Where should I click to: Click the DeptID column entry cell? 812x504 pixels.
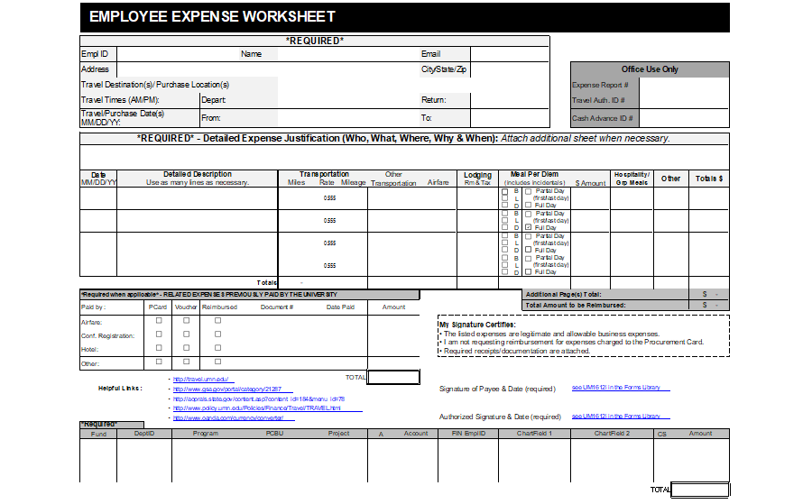point(144,461)
